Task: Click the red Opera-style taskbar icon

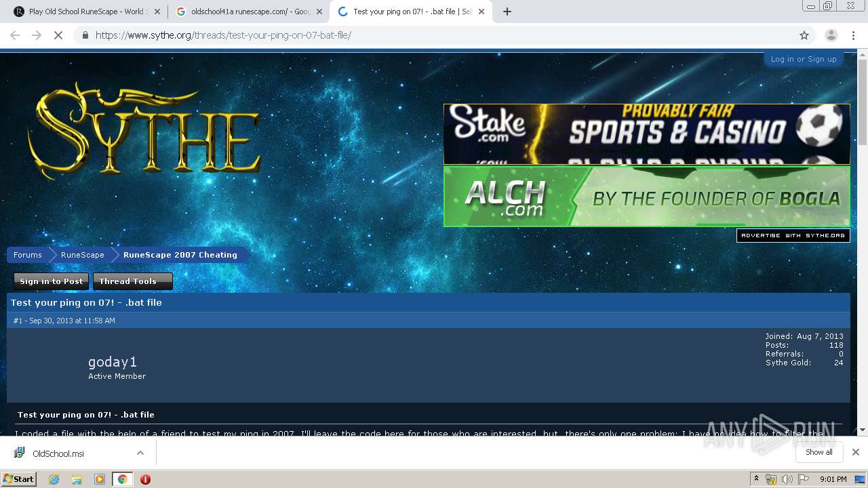Action: coord(145,479)
